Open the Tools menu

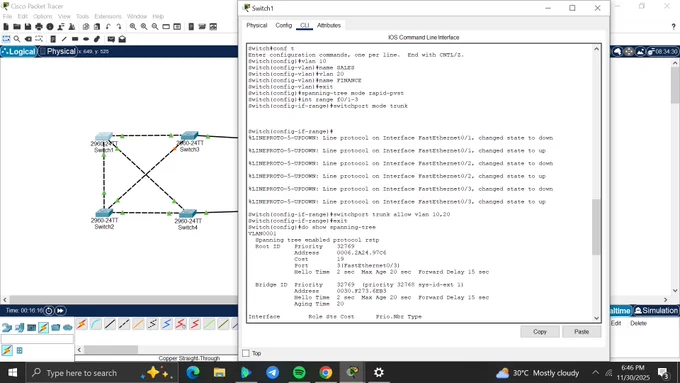82,16
